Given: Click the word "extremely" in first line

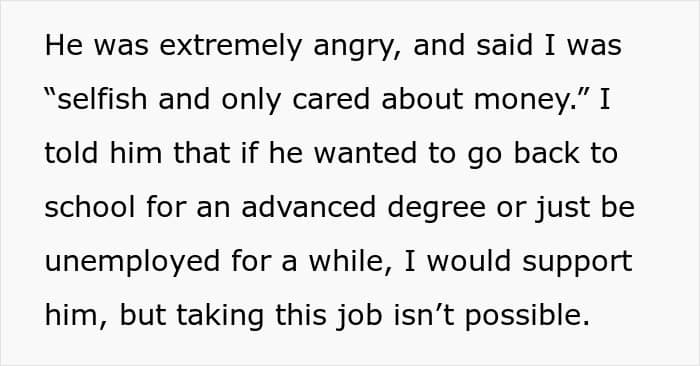Looking at the screenshot, I should tap(230, 46).
